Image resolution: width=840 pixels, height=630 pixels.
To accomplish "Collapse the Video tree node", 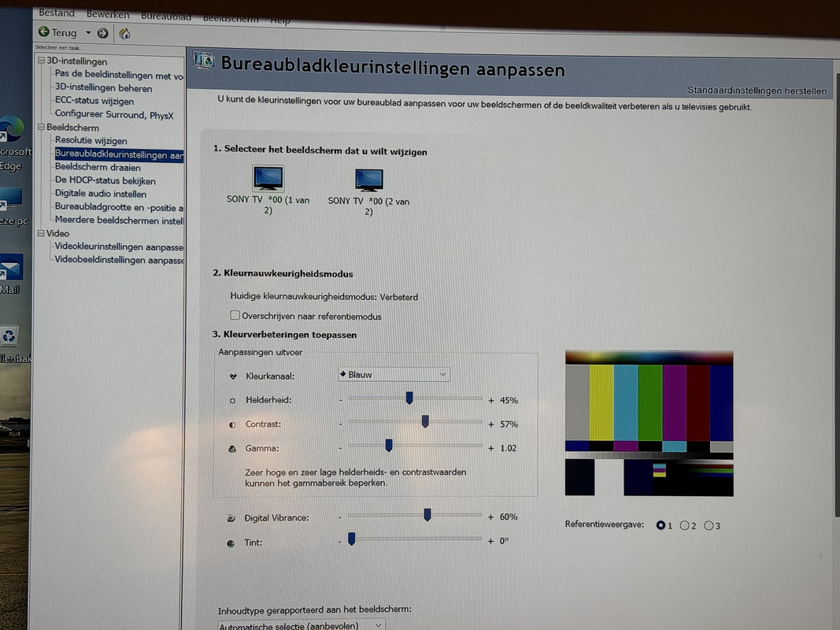I will point(41,233).
